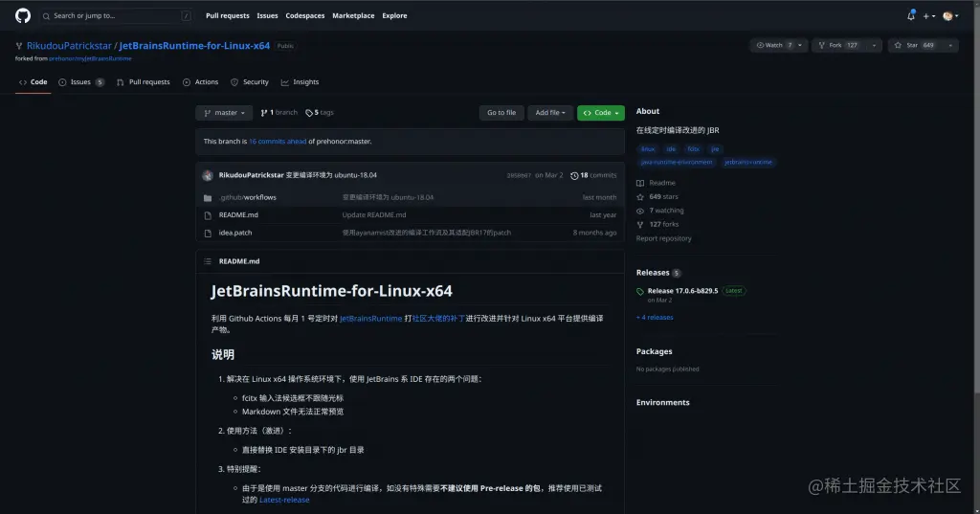Open JetBrainsRuntime-for-Linux-x64 repository link

coord(194,46)
